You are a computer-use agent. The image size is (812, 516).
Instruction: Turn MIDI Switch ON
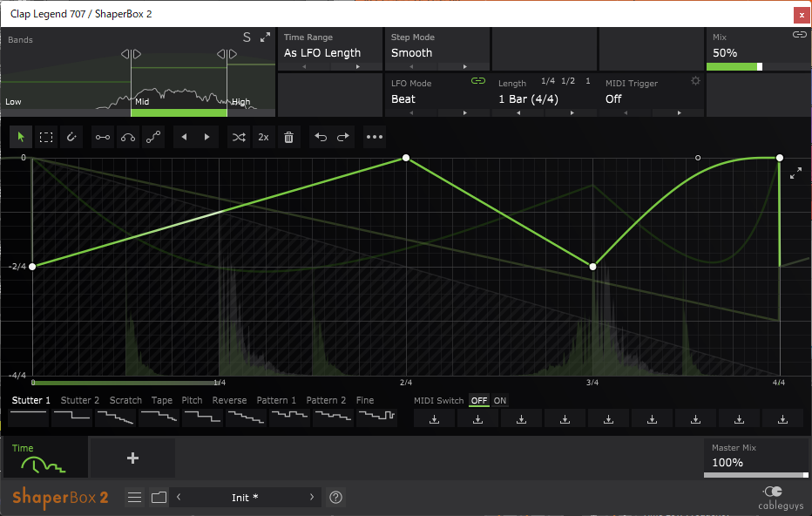click(x=500, y=400)
